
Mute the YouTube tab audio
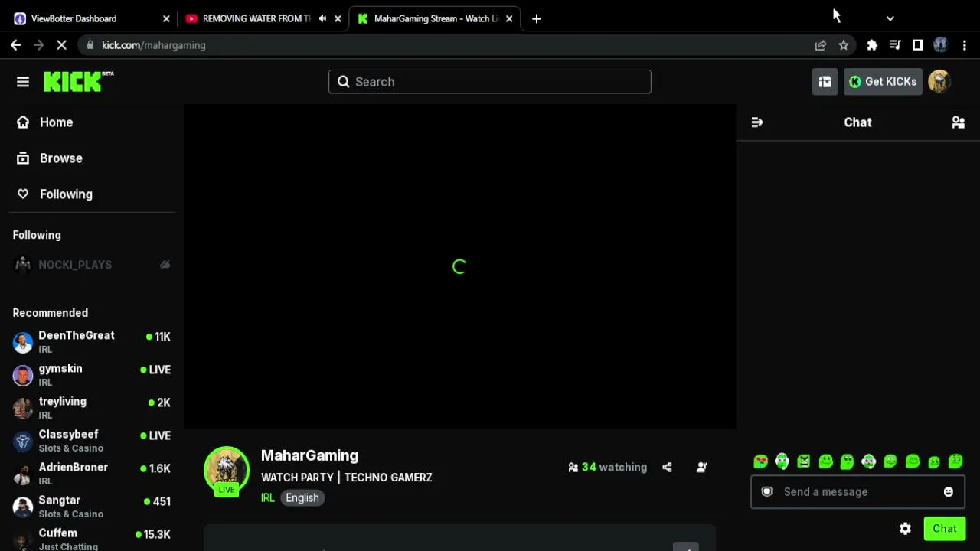point(322,18)
